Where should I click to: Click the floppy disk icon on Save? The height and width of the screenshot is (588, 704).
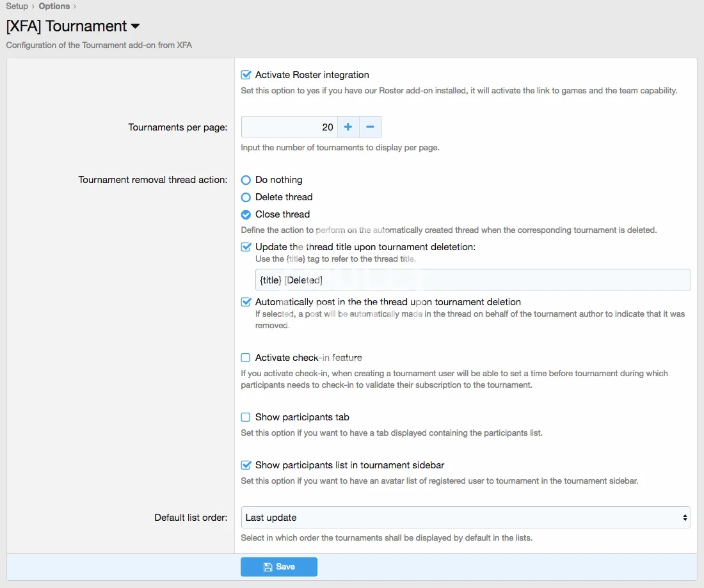pyautogui.click(x=268, y=567)
